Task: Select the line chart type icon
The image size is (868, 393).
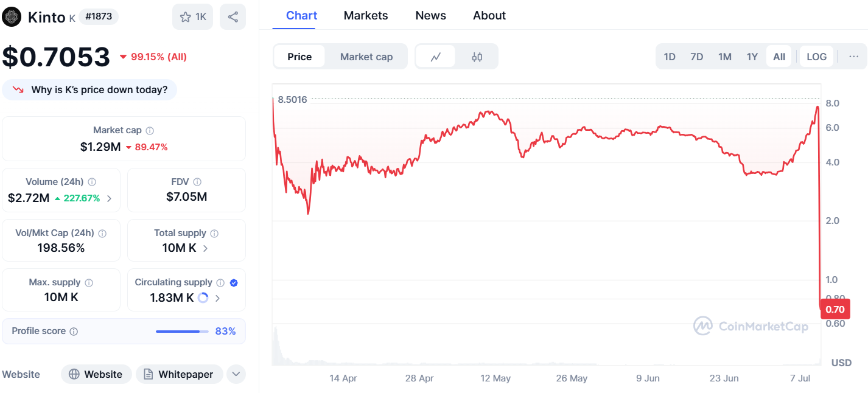Action: [x=436, y=56]
